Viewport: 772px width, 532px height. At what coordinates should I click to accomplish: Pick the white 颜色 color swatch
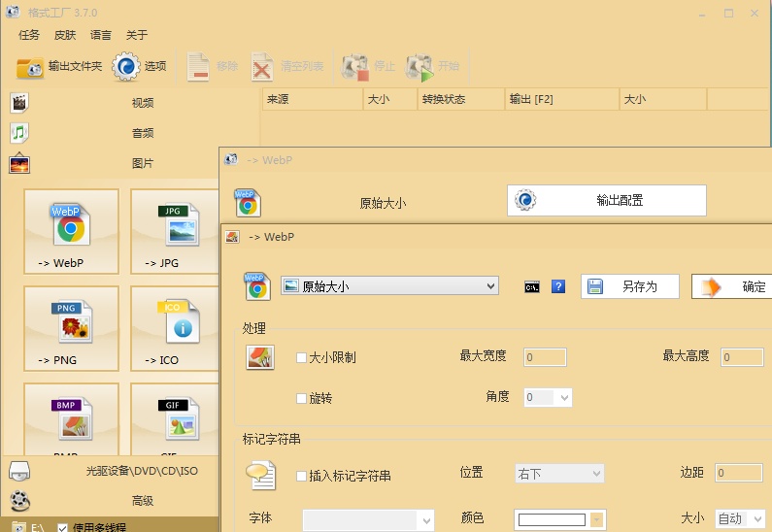553,519
